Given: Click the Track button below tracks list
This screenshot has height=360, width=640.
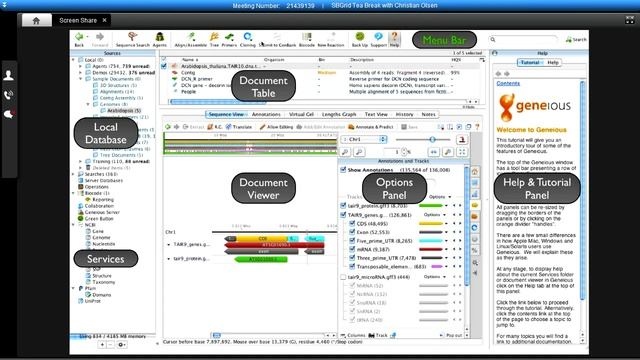Looking at the screenshot, I should click(x=378, y=335).
